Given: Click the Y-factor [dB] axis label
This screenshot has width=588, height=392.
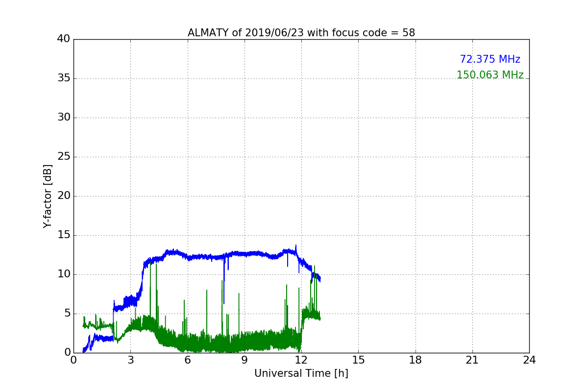Looking at the screenshot, I should (x=48, y=196).
